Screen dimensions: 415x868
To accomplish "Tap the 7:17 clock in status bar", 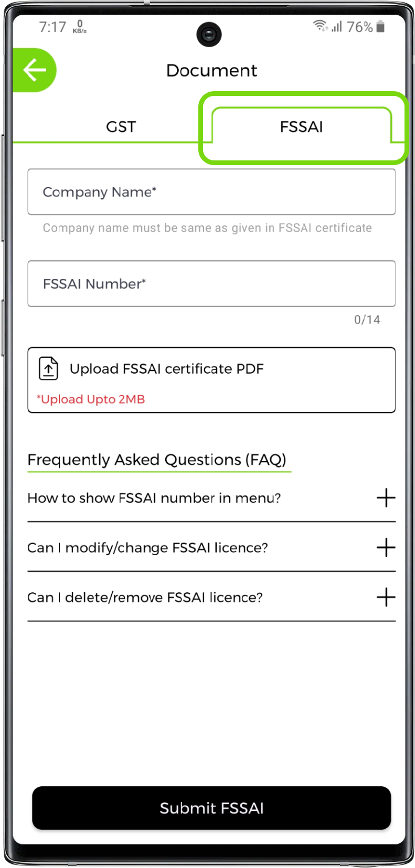I will click(52, 27).
